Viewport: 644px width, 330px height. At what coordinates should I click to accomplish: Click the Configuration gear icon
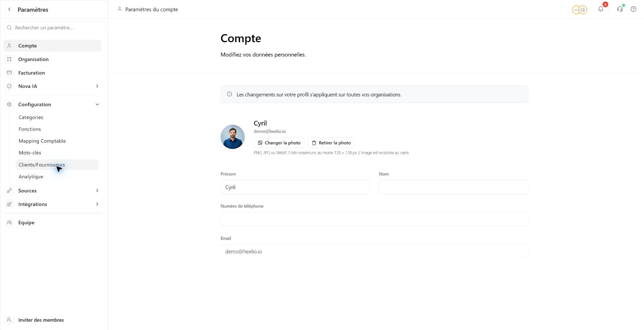click(9, 104)
